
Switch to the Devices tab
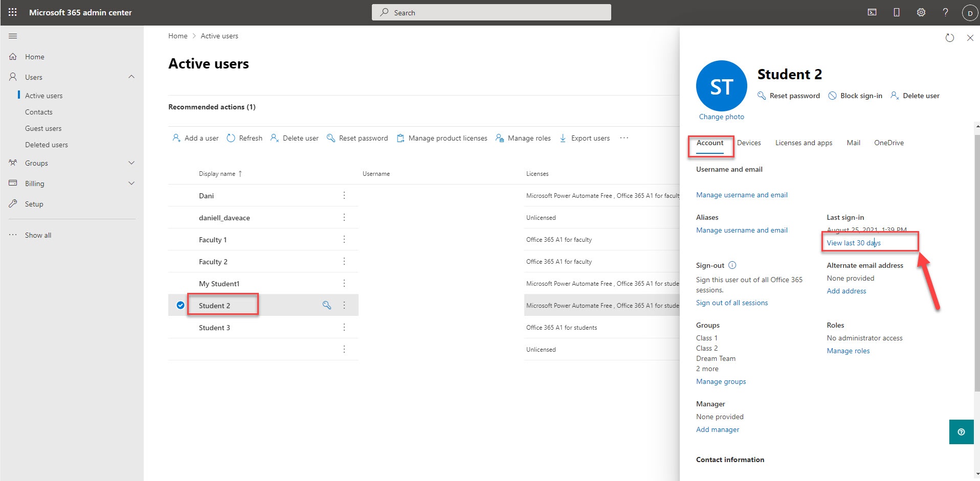749,143
